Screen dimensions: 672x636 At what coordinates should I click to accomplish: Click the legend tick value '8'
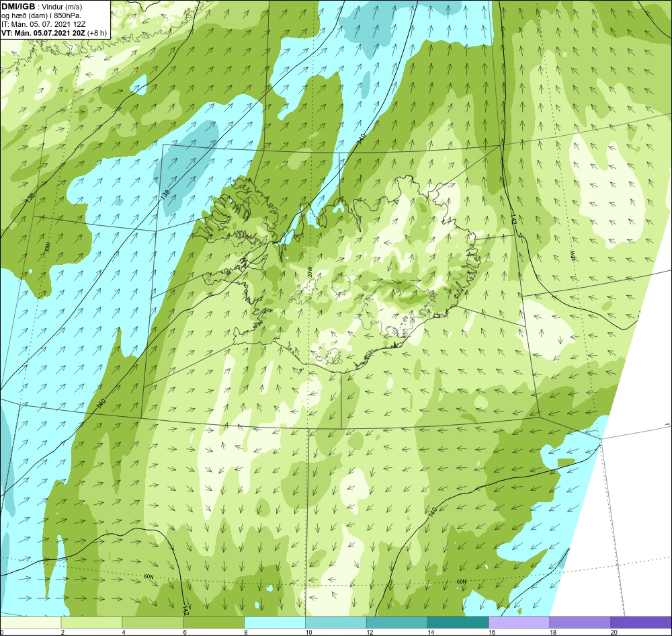(x=245, y=632)
